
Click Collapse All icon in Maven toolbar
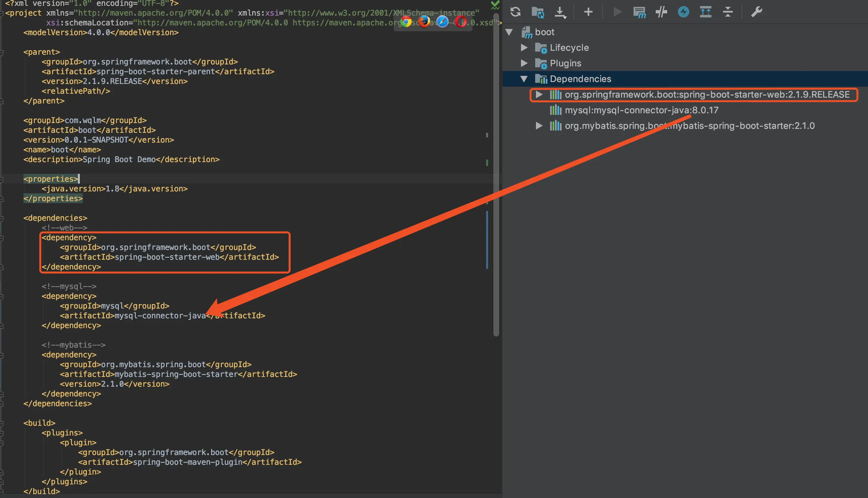point(728,12)
